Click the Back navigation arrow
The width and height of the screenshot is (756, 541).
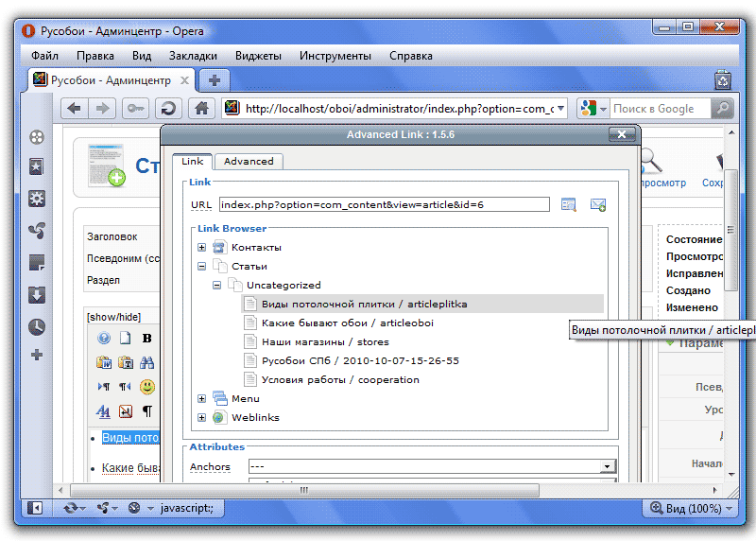coord(74,109)
